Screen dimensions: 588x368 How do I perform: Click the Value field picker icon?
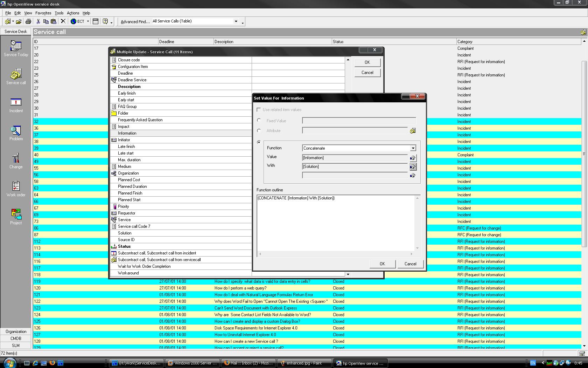pyautogui.click(x=413, y=158)
